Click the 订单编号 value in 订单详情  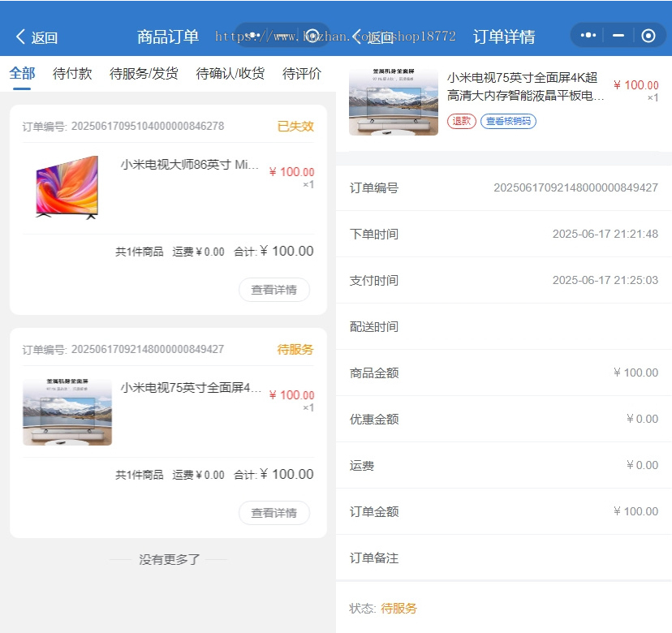pos(575,187)
